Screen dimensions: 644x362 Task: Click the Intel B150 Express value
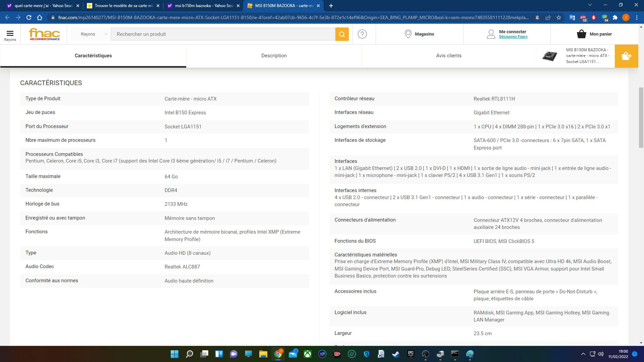185,113
